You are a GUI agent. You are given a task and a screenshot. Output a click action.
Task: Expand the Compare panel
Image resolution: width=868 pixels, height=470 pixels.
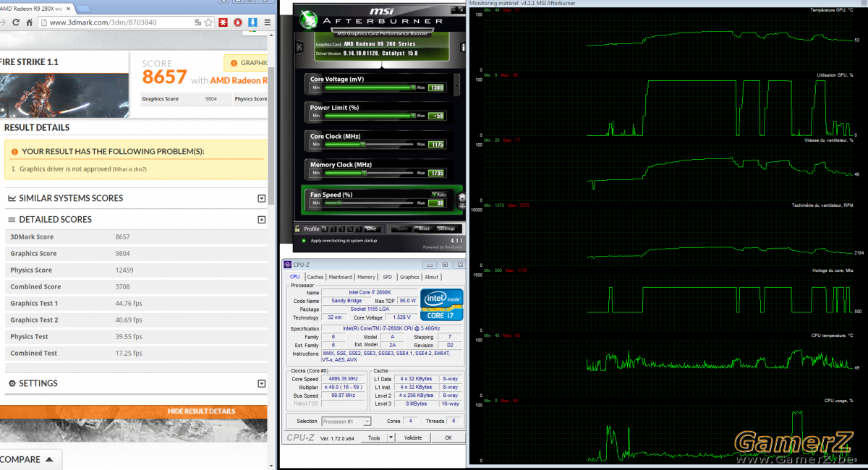point(30,459)
